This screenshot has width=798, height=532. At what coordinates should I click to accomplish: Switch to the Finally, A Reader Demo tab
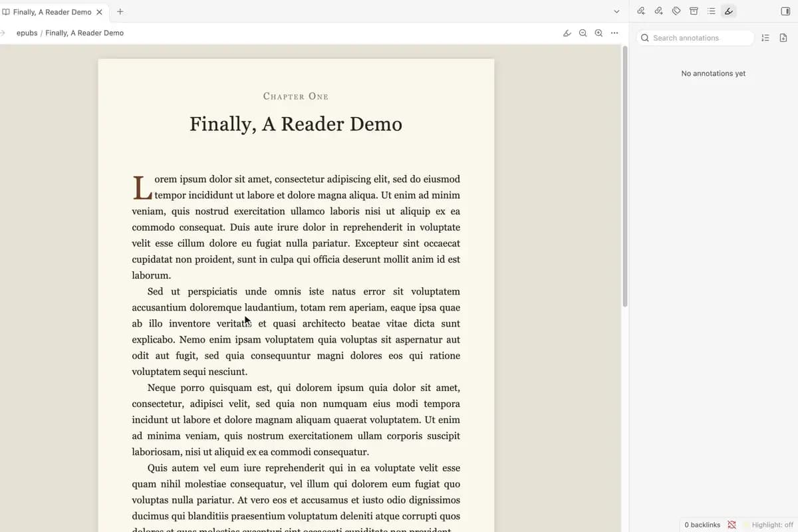pyautogui.click(x=53, y=12)
